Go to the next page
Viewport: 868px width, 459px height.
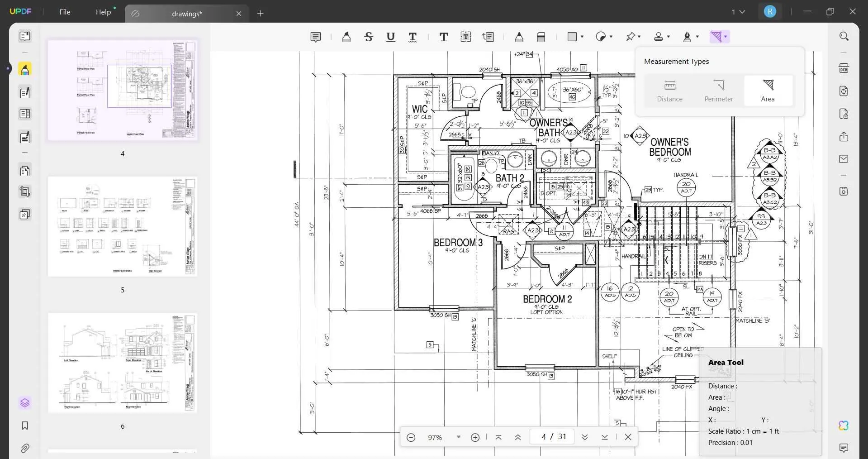[x=584, y=437]
